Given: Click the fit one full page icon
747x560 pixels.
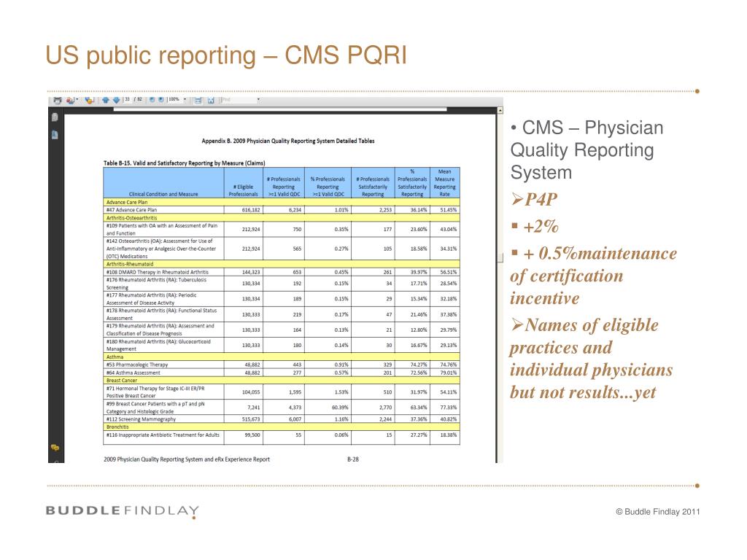Looking at the screenshot, I should tap(210, 100).
